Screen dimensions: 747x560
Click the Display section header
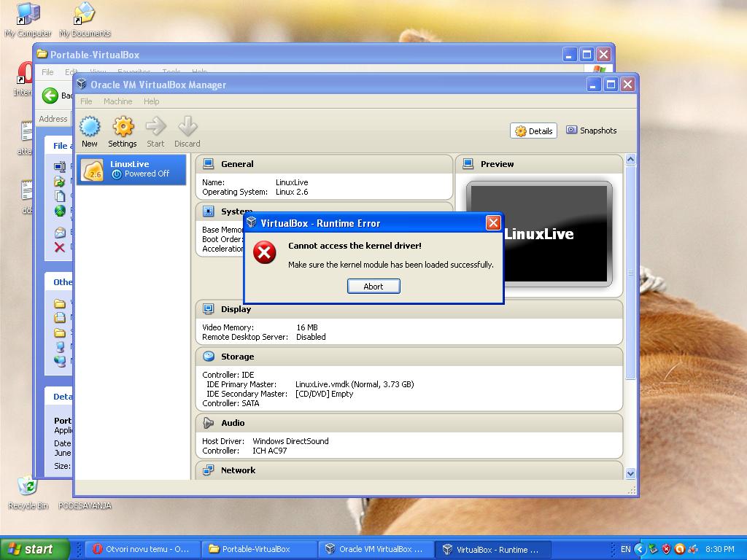click(x=236, y=309)
